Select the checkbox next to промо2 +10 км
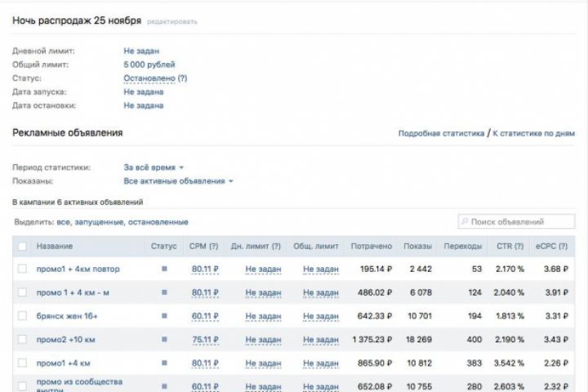Screen dimensions: 588x392 [23, 340]
